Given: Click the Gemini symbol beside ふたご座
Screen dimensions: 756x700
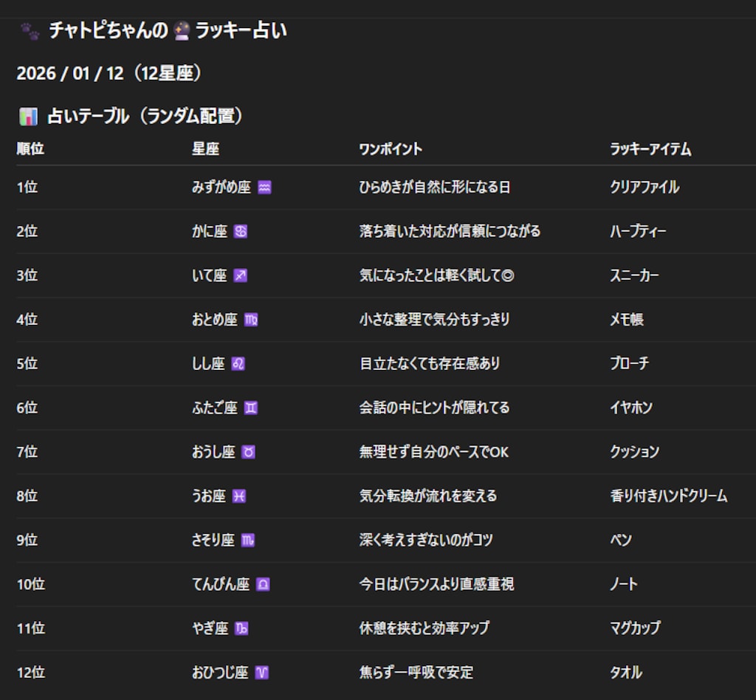Looking at the screenshot, I should coord(251,408).
